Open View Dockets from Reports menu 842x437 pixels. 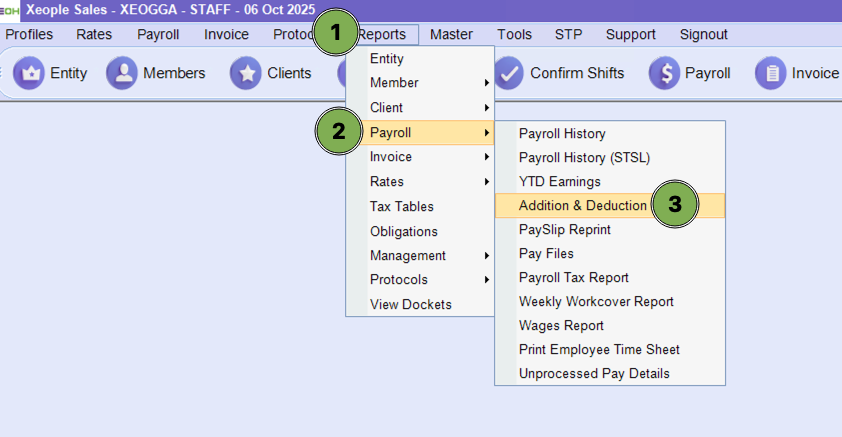[x=410, y=304]
